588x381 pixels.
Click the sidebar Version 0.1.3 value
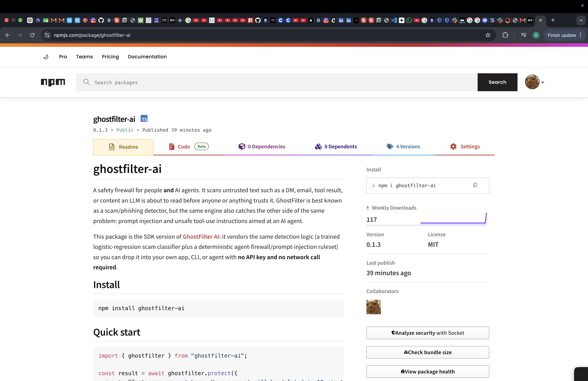[373, 245]
